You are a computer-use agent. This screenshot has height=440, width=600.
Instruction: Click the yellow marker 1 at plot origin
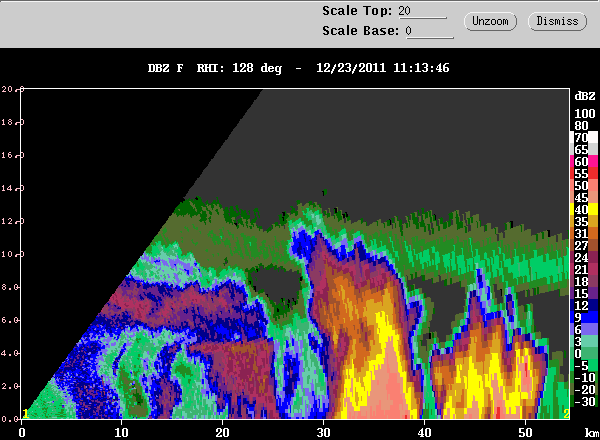pyautogui.click(x=26, y=414)
